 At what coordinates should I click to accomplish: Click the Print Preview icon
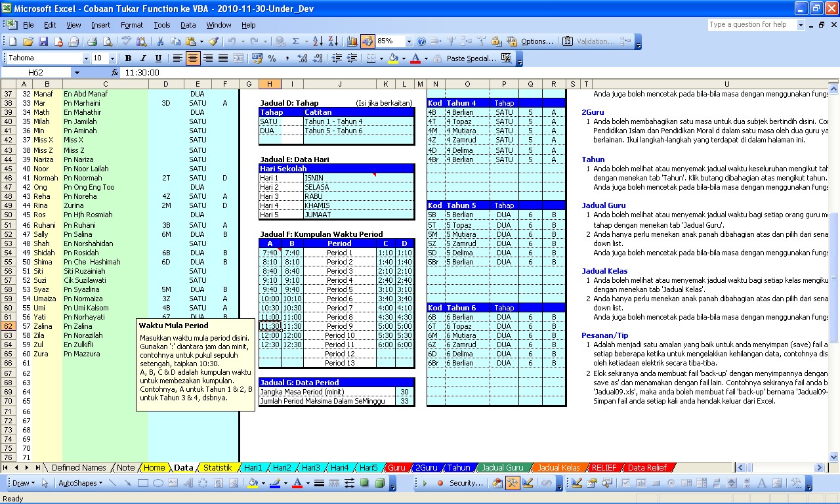click(107, 41)
